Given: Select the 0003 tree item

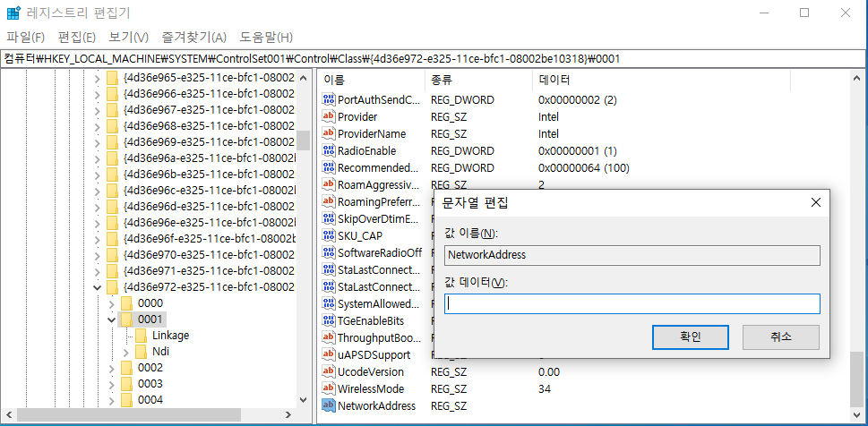Looking at the screenshot, I should [x=150, y=383].
